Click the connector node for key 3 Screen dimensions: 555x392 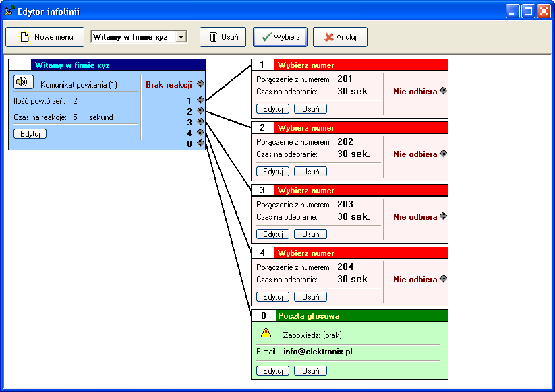[x=200, y=122]
